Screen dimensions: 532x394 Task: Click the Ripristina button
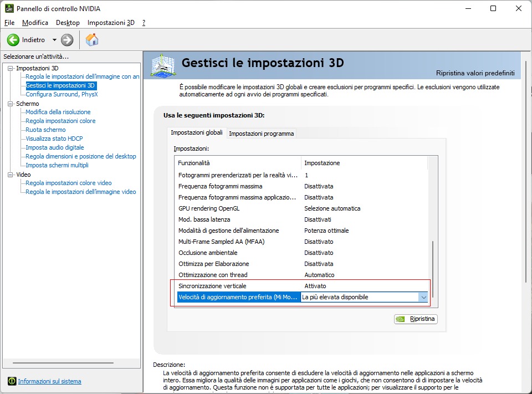[x=416, y=319]
